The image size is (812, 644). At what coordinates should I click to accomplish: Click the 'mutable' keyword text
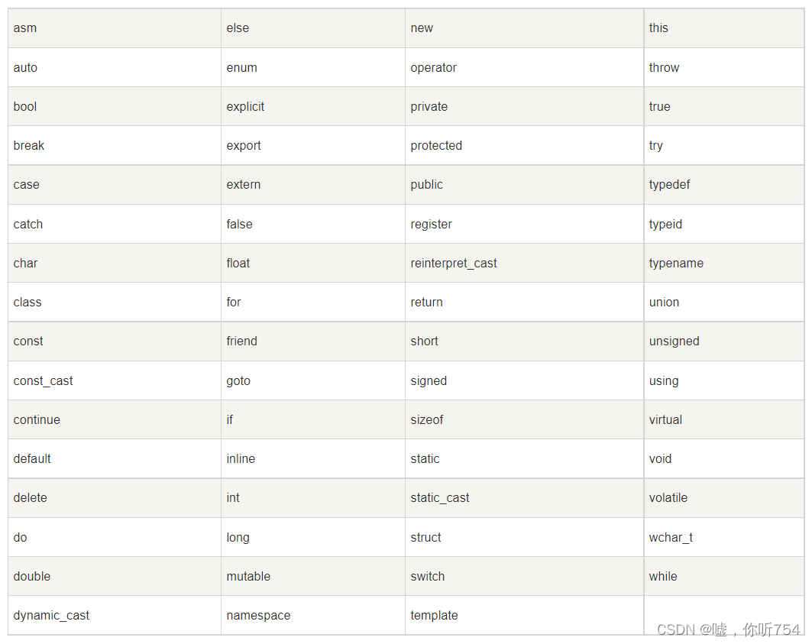248,576
